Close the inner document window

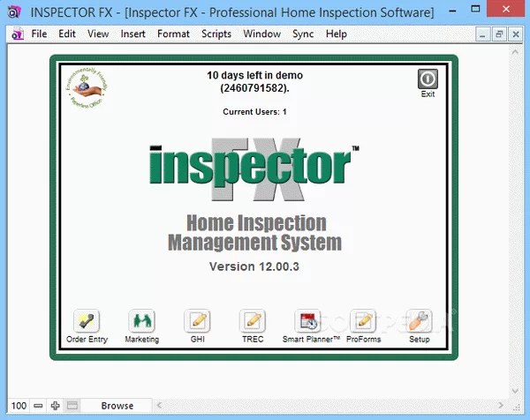point(516,34)
